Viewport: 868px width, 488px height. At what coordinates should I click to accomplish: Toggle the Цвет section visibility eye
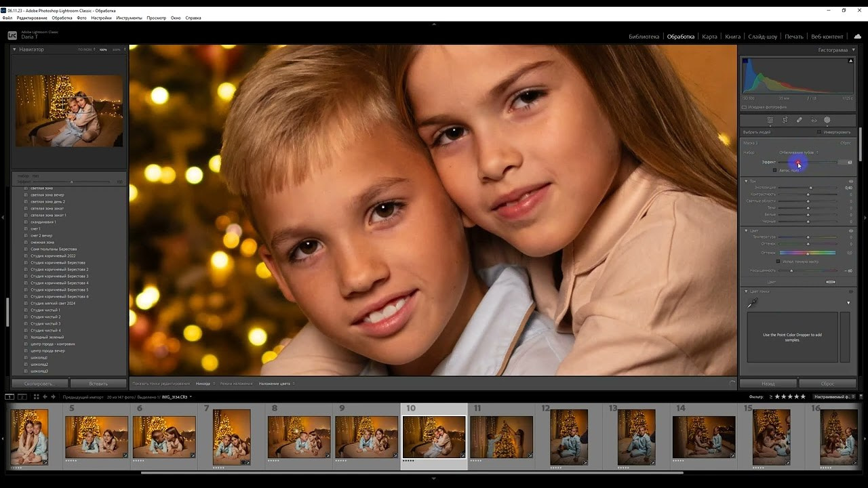click(851, 230)
